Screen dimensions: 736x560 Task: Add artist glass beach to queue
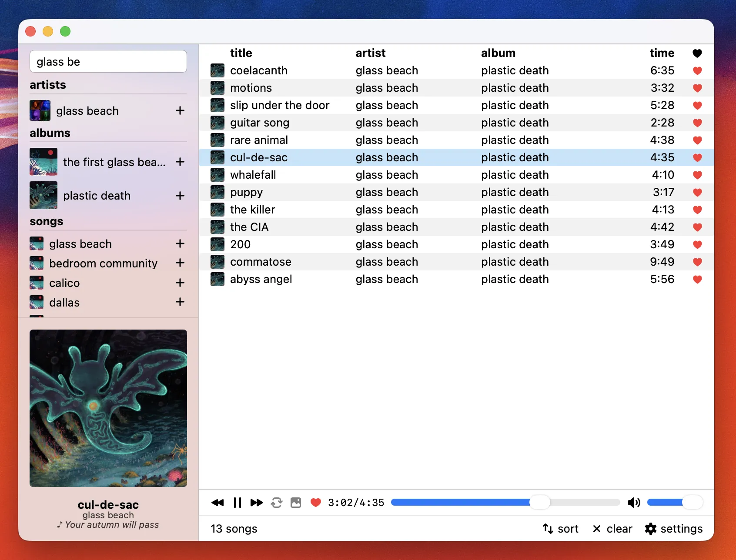(180, 110)
